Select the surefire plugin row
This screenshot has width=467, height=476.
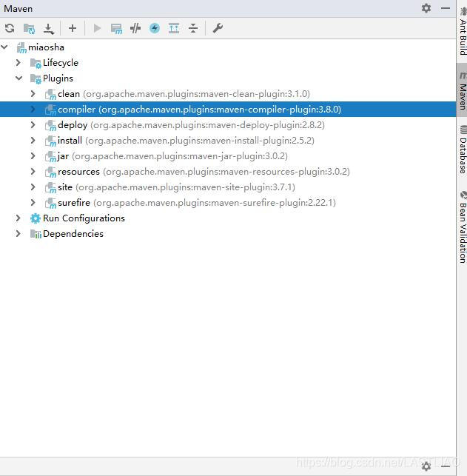[x=228, y=203]
